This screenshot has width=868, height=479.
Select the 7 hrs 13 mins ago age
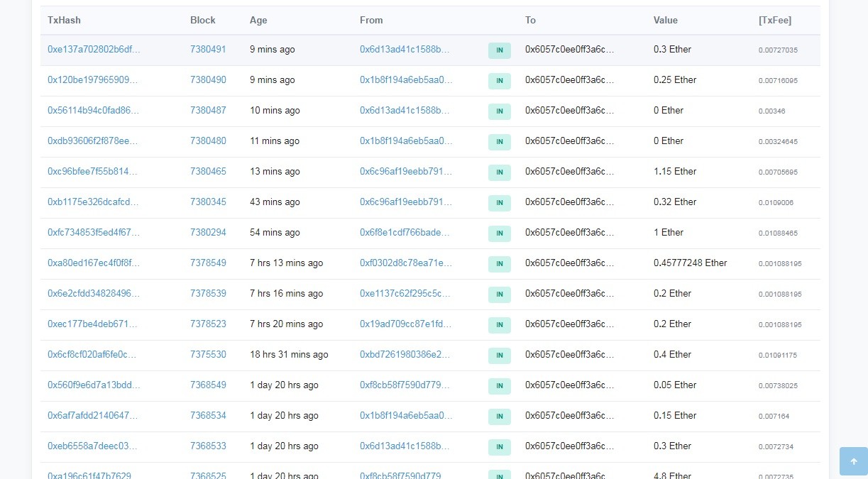tap(286, 263)
